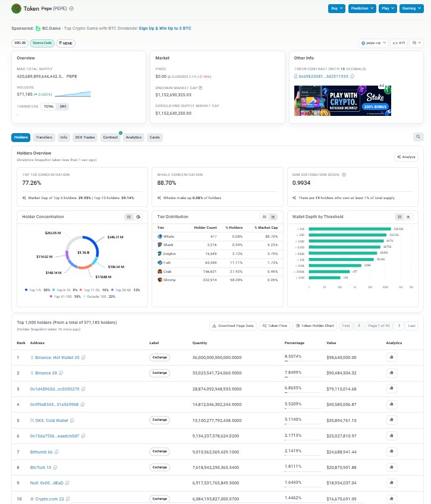The image size is (431, 504).
Task: Expand the pepe.vip website dropdown
Action: click(373, 43)
